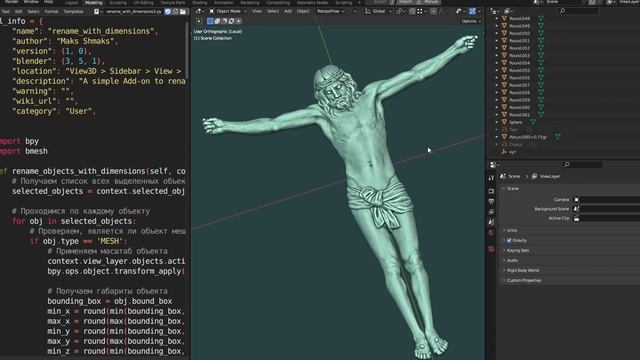Open the viewport Options dropdown

pyautogui.click(x=471, y=21)
